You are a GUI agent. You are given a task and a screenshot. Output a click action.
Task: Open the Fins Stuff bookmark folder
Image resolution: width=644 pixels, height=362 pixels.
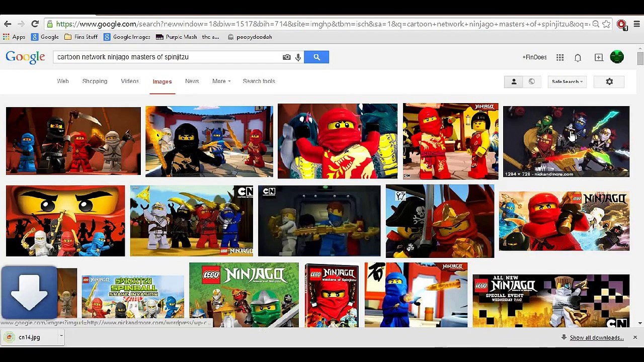tap(80, 37)
